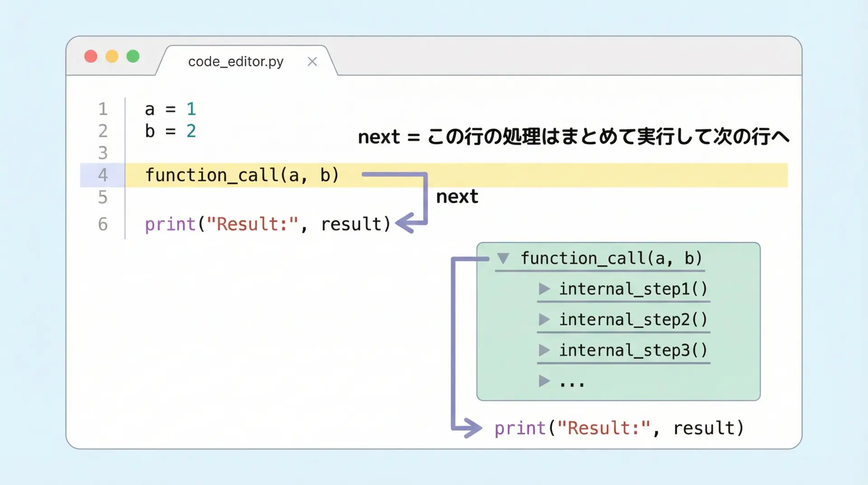Click the arrowhead pointing at bottom print statement
868x485 pixels.
(x=473, y=428)
